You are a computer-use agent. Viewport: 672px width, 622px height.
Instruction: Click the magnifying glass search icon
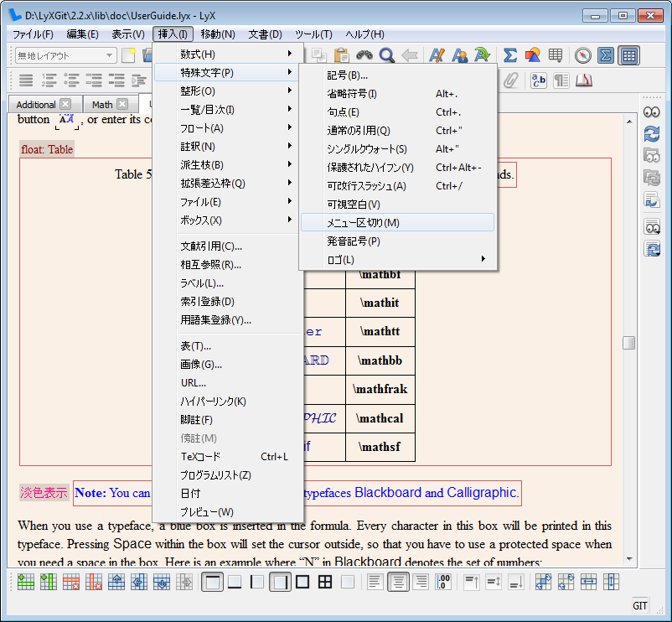(387, 55)
